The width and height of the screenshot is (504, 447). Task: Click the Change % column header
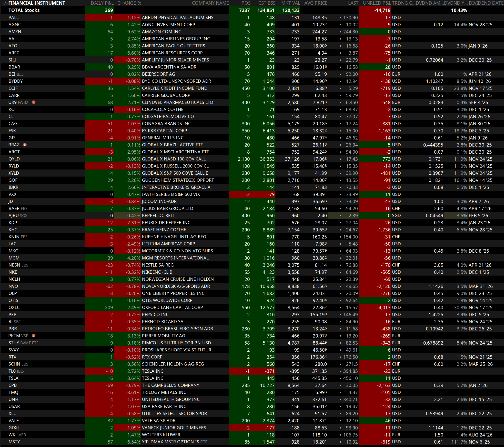pyautogui.click(x=129, y=3)
